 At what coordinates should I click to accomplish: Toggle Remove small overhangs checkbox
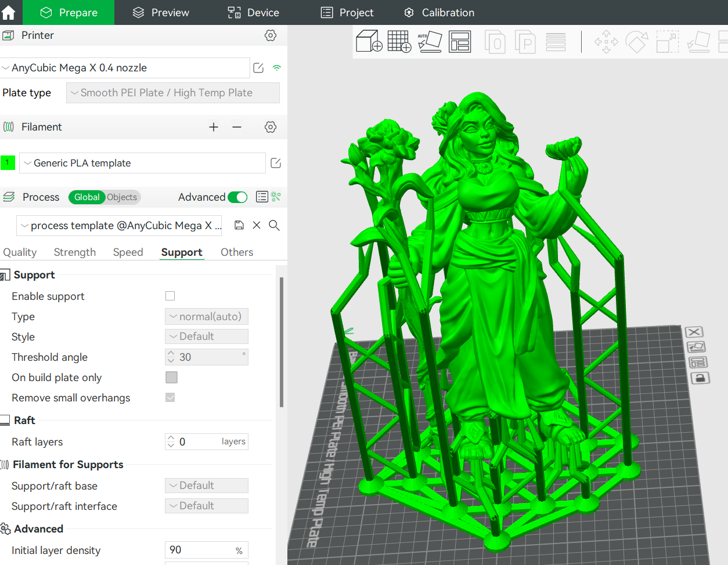170,397
